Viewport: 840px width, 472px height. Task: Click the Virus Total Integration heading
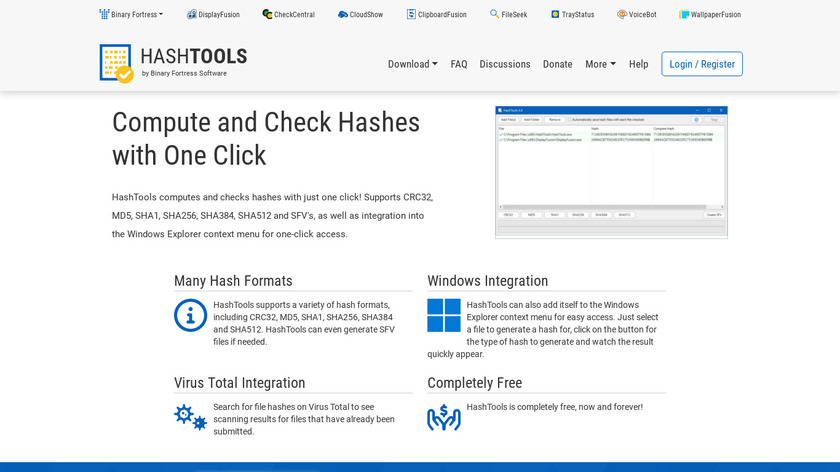coord(239,383)
